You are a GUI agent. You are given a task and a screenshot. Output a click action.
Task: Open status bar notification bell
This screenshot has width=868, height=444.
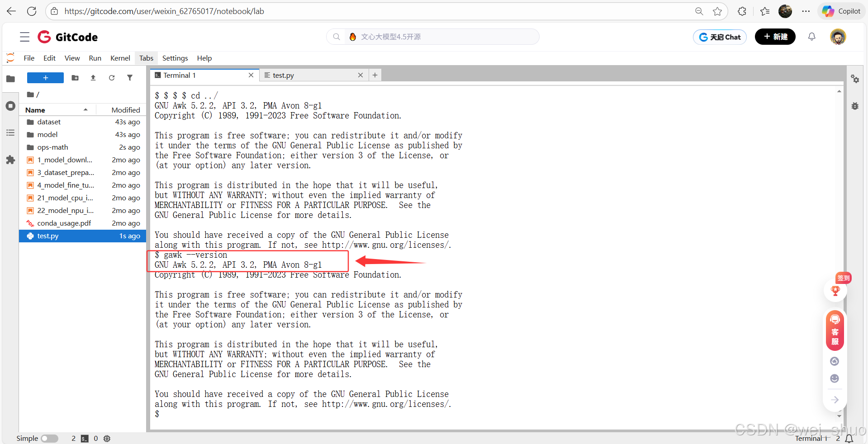tap(849, 439)
